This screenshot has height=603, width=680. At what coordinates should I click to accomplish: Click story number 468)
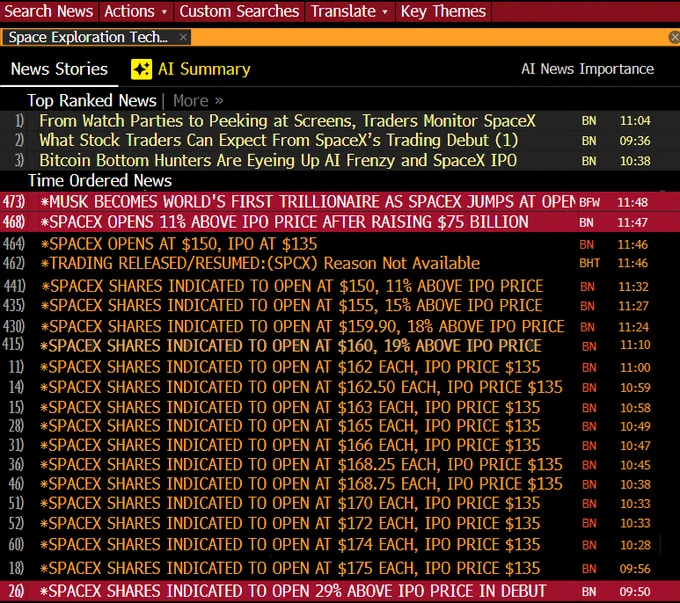[13, 222]
